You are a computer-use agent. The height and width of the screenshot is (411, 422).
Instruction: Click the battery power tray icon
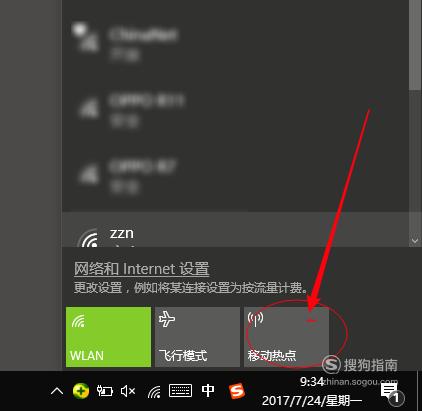click(x=105, y=391)
